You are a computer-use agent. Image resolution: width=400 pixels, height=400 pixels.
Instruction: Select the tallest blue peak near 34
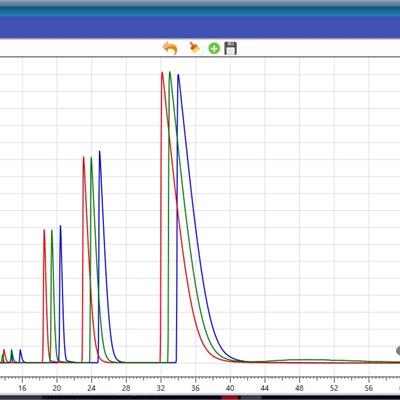tap(178, 75)
